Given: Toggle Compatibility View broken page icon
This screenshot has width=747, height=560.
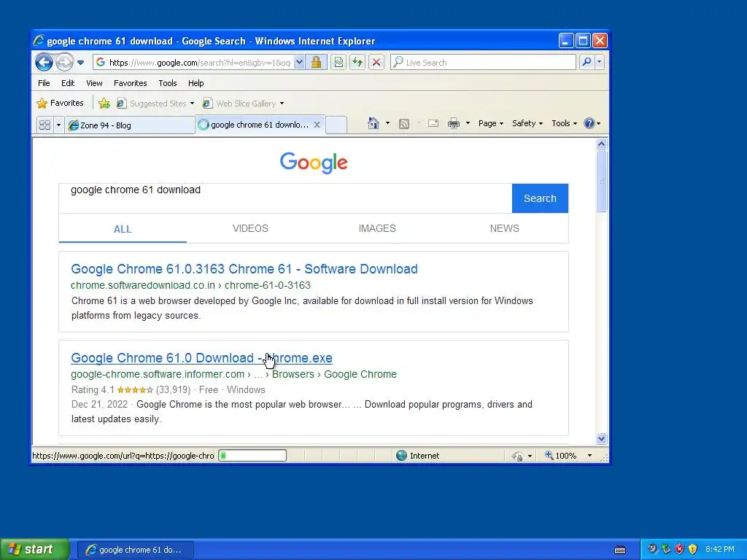Looking at the screenshot, I should (x=338, y=63).
